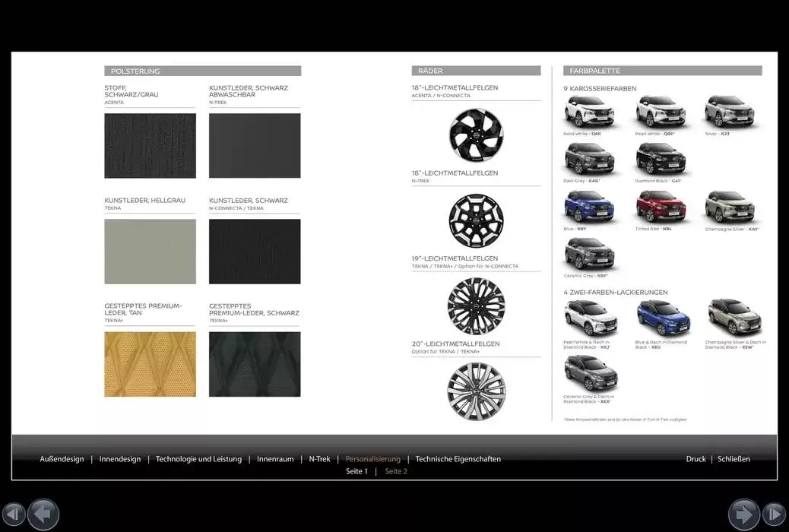Choose the 18-inch Acenta alloy wheel image

476,135
